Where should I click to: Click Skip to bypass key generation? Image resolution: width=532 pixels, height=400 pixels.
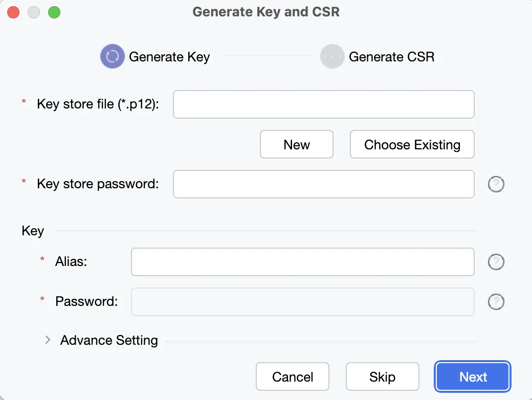pyautogui.click(x=383, y=376)
